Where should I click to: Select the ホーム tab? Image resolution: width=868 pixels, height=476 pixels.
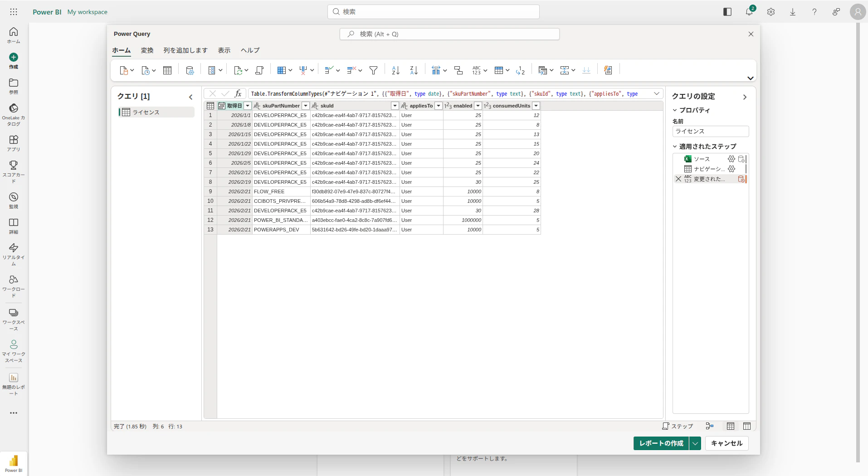pyautogui.click(x=122, y=50)
